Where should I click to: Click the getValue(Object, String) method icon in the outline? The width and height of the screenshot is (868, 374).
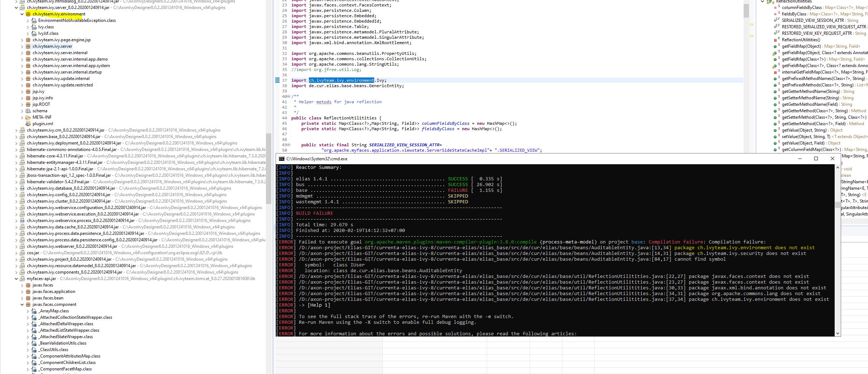776,130
